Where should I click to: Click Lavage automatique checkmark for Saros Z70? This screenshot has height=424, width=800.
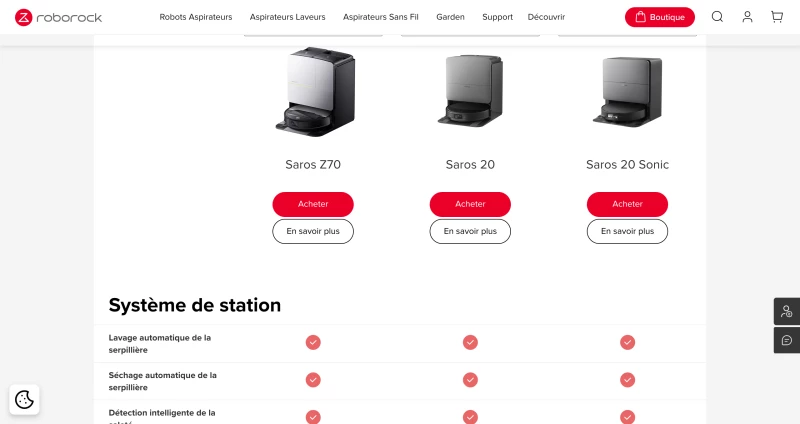pos(313,342)
